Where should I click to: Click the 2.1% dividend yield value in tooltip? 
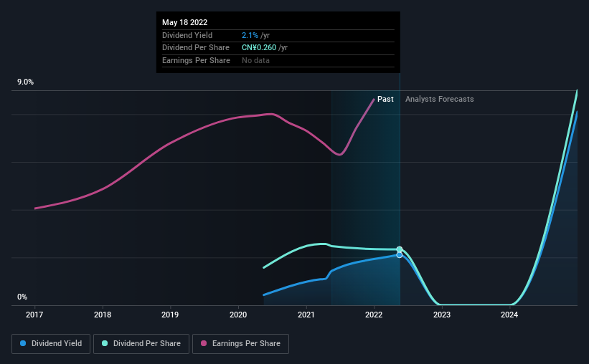(x=250, y=35)
